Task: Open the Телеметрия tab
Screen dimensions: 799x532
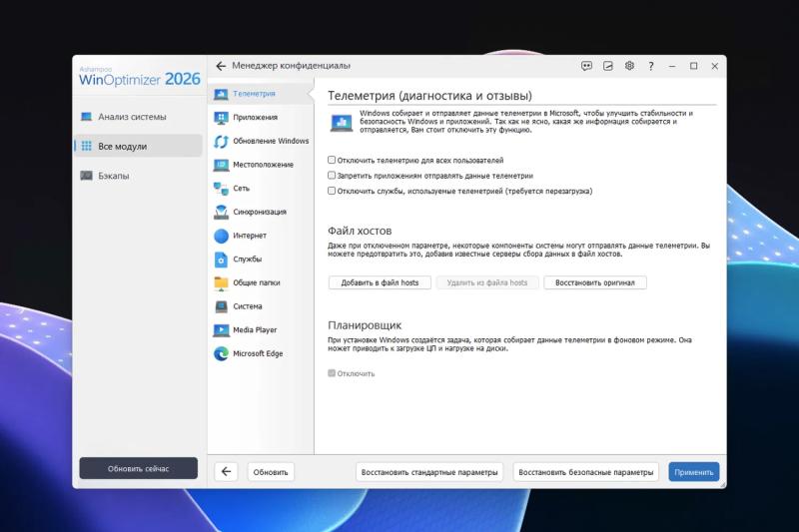Action: tap(261, 94)
